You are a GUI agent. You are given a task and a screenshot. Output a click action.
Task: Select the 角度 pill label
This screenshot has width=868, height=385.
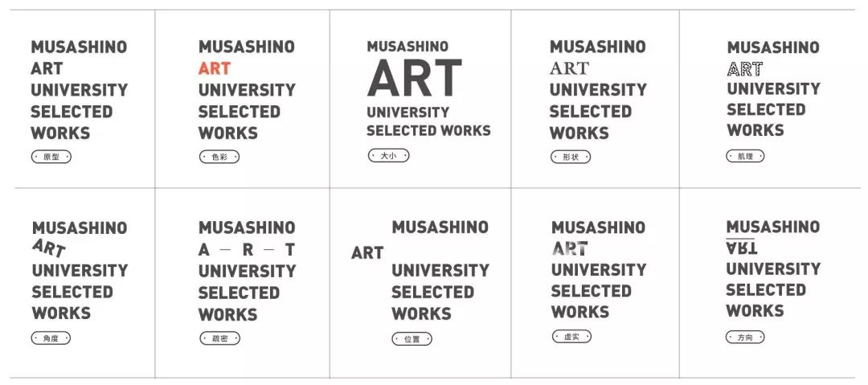[x=51, y=338]
